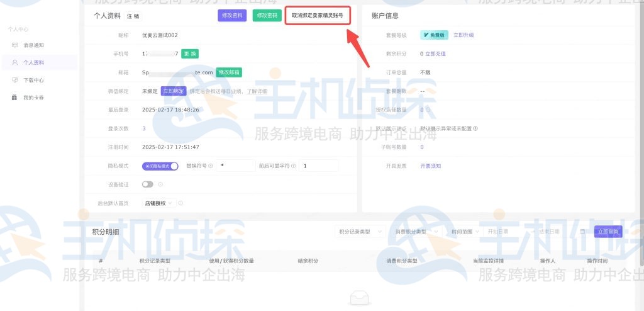
Task: Click the 立即升级 link
Action: pyautogui.click(x=464, y=35)
